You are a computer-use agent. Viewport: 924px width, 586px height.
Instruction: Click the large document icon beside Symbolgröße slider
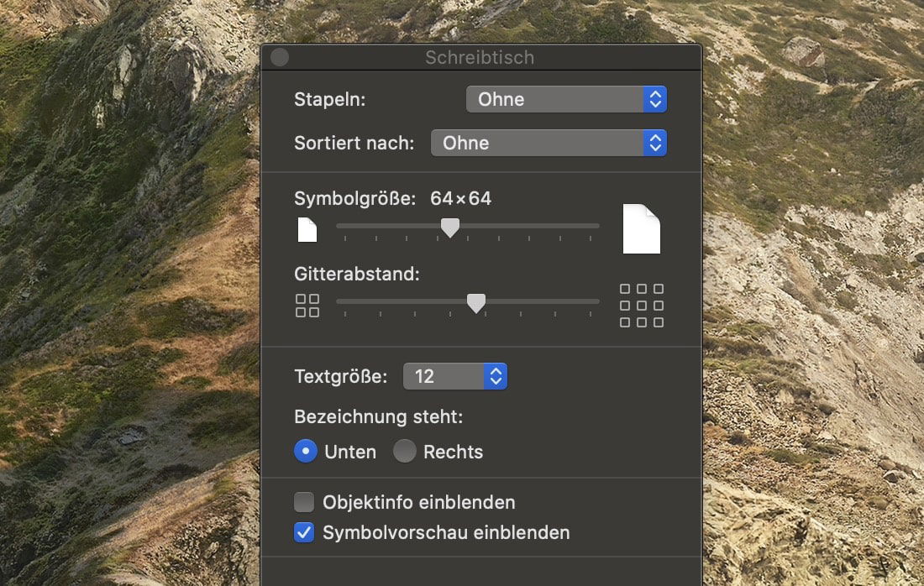641,228
